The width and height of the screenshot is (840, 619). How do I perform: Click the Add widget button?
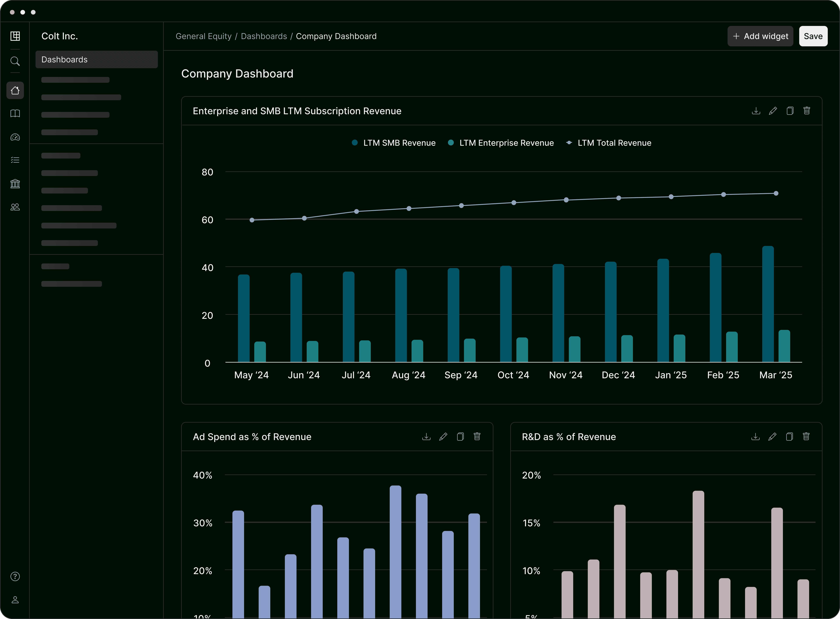coord(760,36)
